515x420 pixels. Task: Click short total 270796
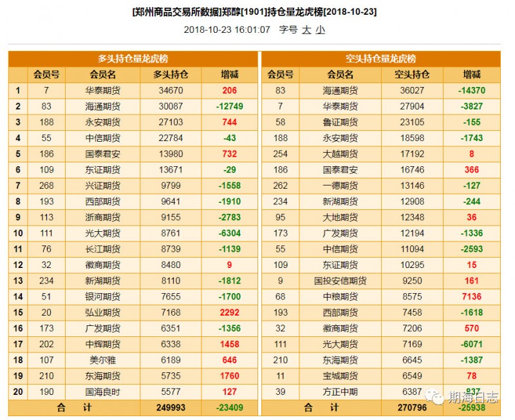(x=412, y=408)
